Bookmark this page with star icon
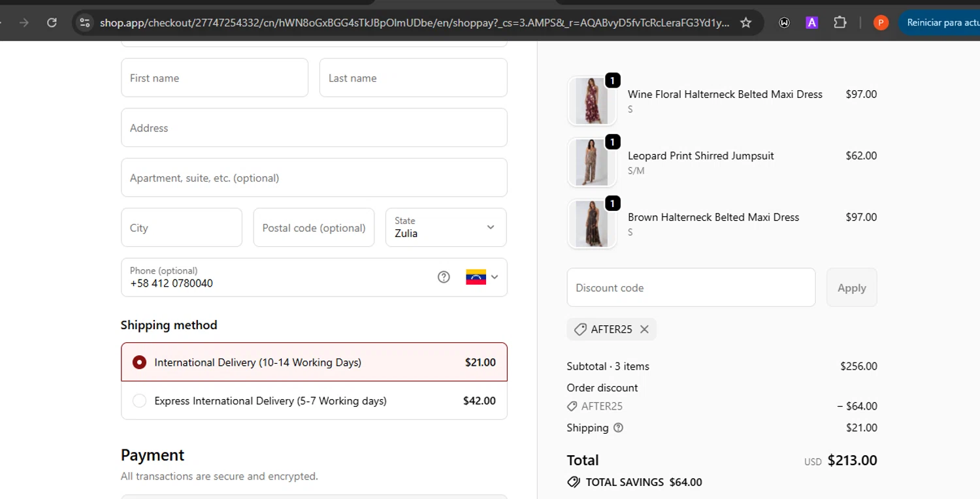This screenshot has width=980, height=499. click(745, 23)
